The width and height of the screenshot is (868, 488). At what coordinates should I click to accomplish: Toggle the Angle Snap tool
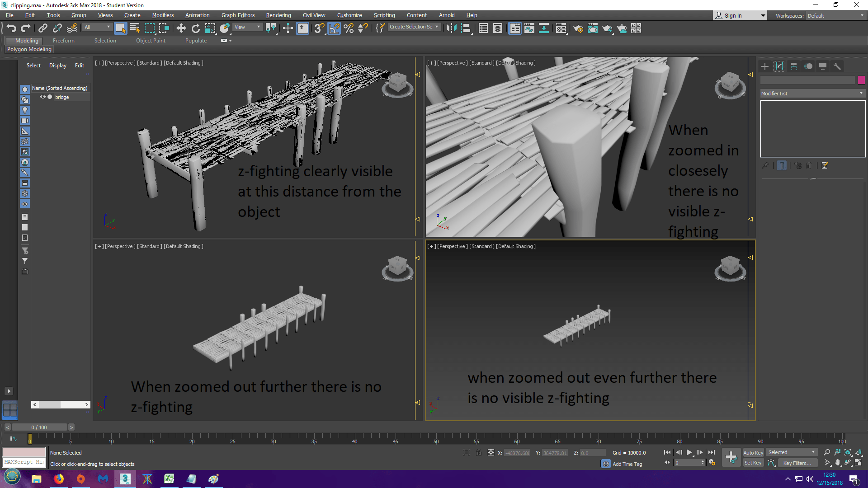(334, 28)
